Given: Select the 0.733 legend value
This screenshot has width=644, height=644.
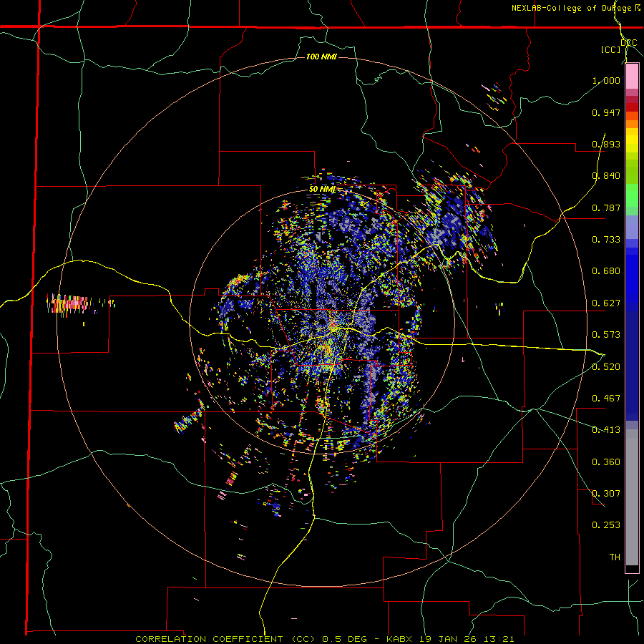Looking at the screenshot, I should click(x=606, y=240).
